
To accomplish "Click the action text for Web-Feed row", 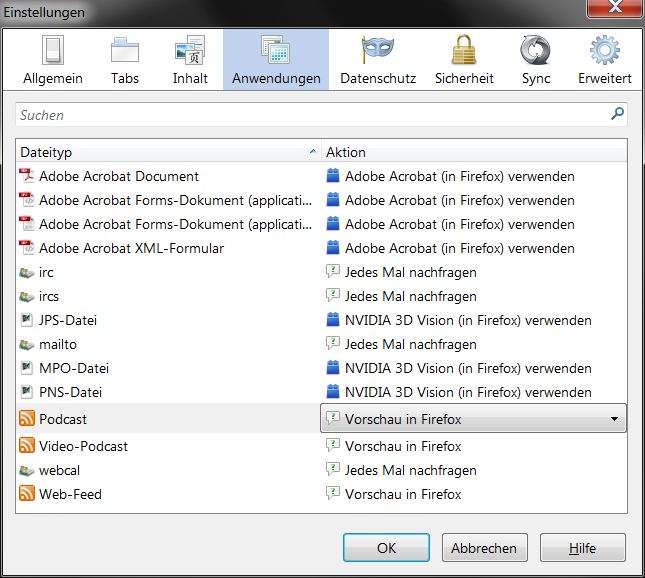I will click(403, 494).
